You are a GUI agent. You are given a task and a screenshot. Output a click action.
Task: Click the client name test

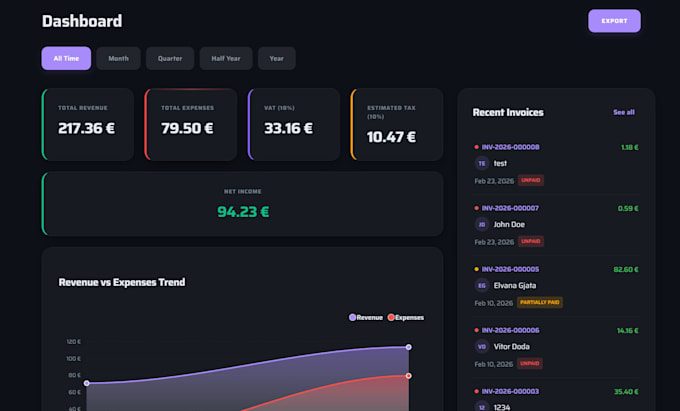(x=500, y=163)
